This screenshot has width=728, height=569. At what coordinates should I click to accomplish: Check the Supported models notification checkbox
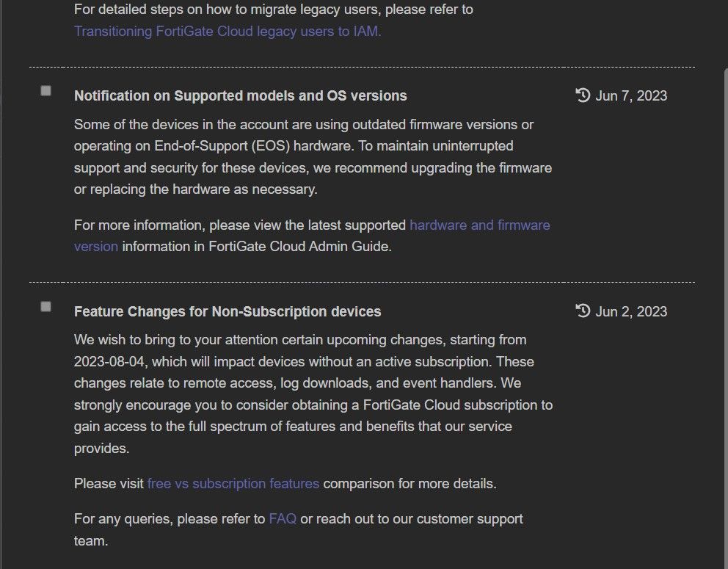(46, 91)
